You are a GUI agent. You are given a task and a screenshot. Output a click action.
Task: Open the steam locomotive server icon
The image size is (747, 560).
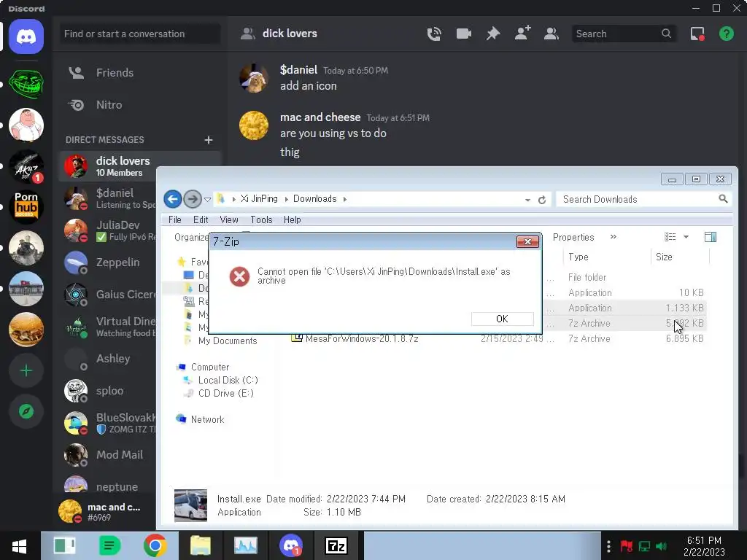(26, 248)
